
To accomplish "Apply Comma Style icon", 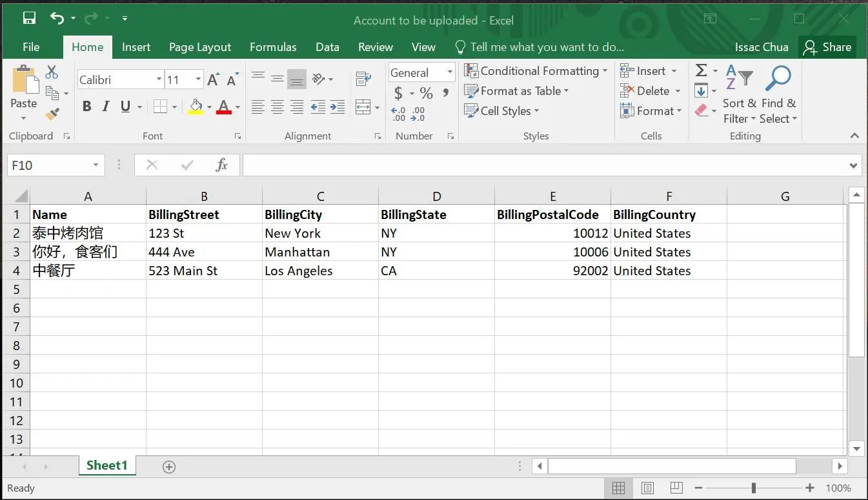I will [x=445, y=93].
